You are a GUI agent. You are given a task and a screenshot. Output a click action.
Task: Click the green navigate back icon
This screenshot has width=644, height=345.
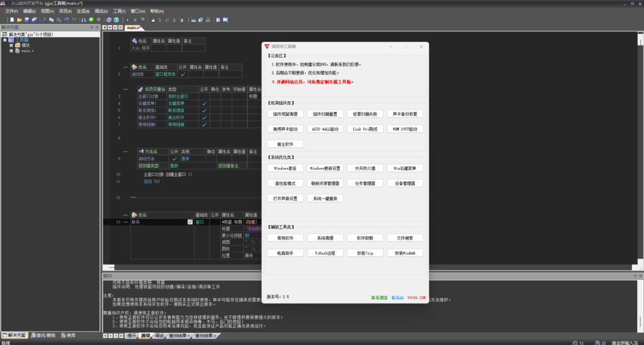click(x=91, y=19)
